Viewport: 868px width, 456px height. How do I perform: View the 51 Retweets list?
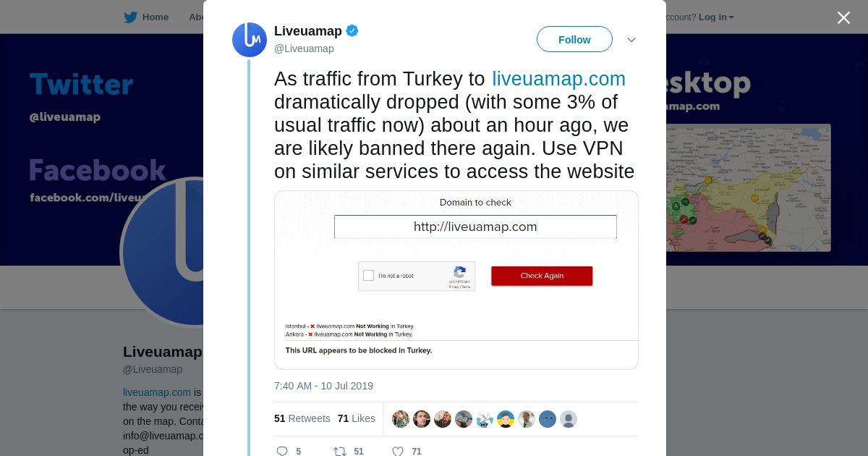click(x=302, y=418)
